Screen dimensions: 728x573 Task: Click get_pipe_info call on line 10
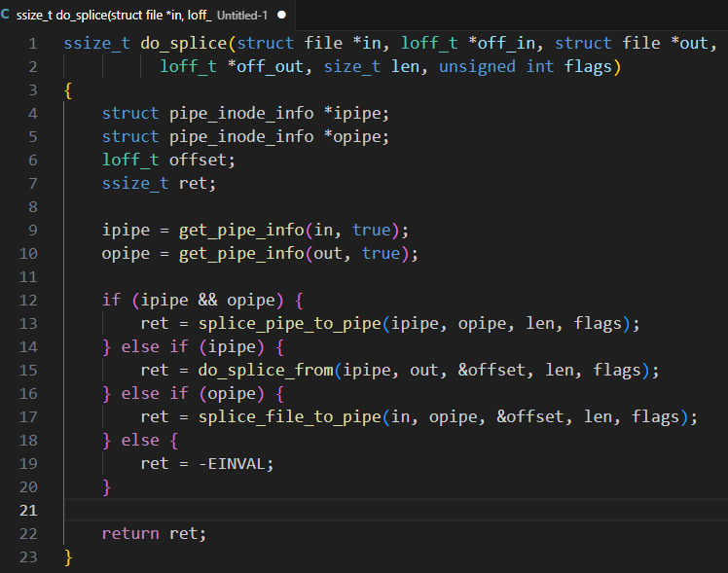pyautogui.click(x=241, y=254)
